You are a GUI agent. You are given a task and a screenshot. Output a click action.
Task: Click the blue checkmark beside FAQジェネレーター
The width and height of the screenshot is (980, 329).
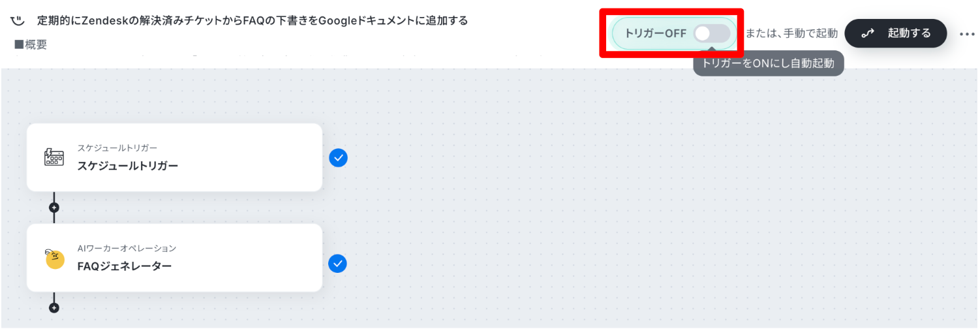click(337, 264)
